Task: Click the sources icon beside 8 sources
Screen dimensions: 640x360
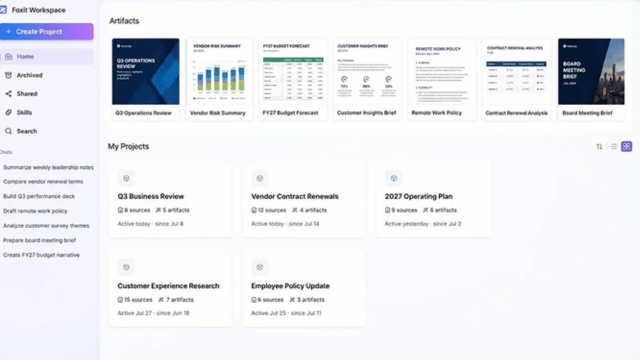Action: coord(120,210)
